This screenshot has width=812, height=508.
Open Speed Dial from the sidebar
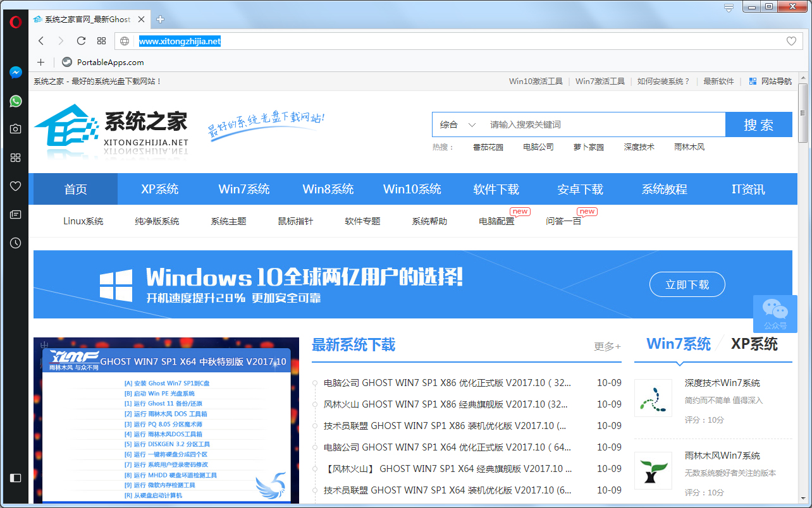pyautogui.click(x=16, y=157)
